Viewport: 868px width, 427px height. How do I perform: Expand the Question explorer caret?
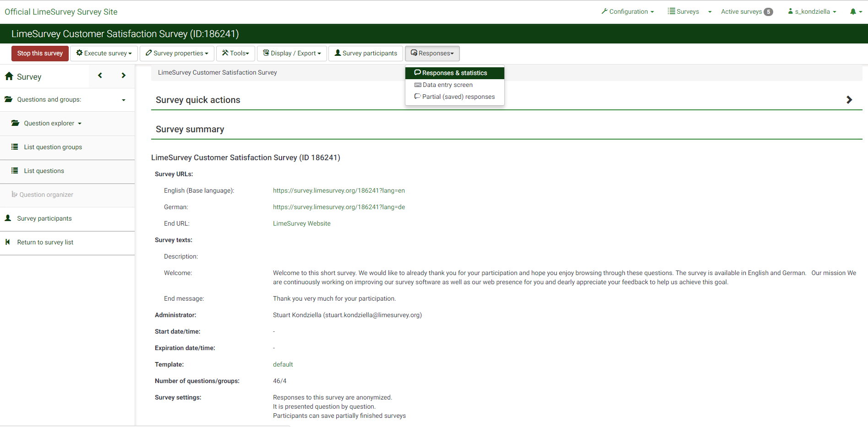coord(80,124)
